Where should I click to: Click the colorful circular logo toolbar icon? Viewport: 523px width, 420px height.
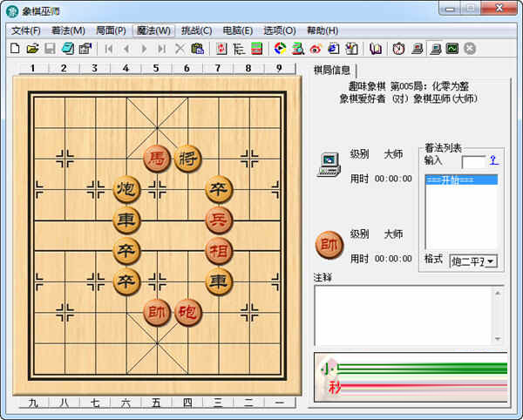point(280,49)
